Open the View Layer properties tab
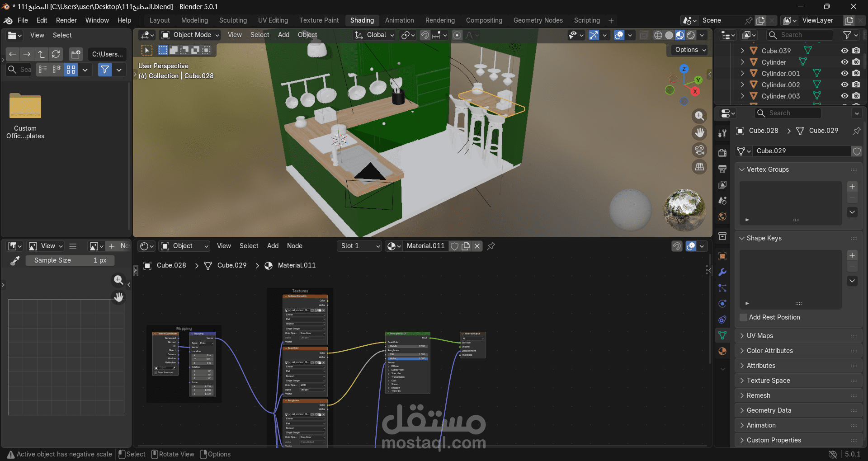This screenshot has width=868, height=461. coord(722,184)
